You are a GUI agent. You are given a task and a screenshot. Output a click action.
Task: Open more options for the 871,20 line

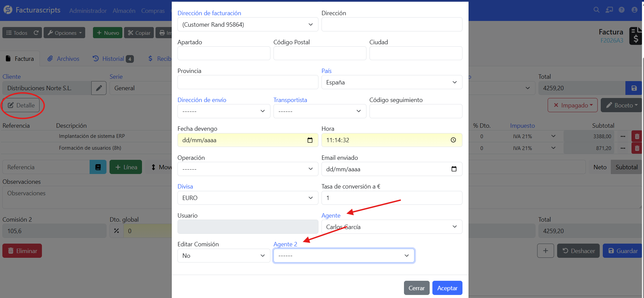pyautogui.click(x=623, y=148)
